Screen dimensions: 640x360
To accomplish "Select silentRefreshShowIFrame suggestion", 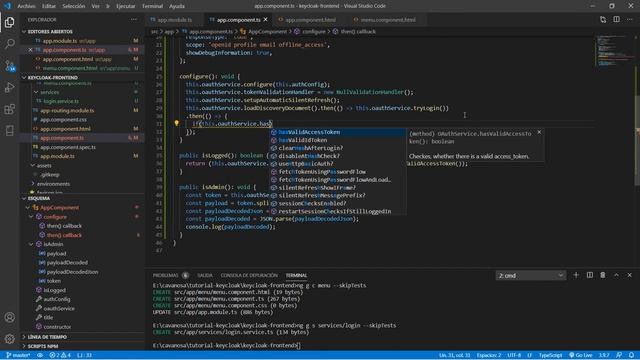I will tap(338, 188).
